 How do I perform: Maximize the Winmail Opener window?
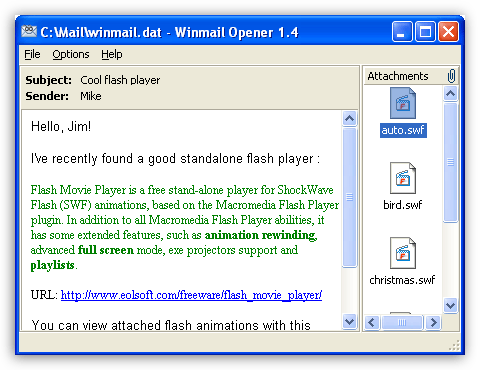[425, 32]
